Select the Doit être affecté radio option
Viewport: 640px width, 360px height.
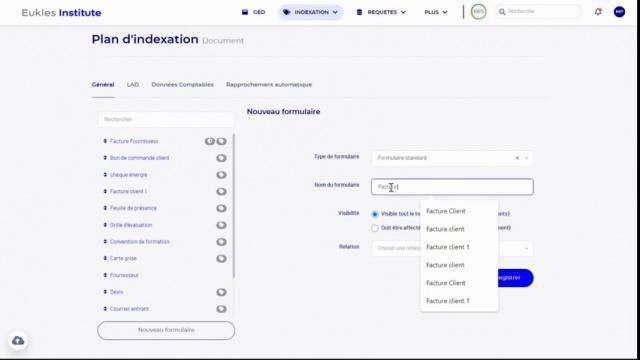375,228
